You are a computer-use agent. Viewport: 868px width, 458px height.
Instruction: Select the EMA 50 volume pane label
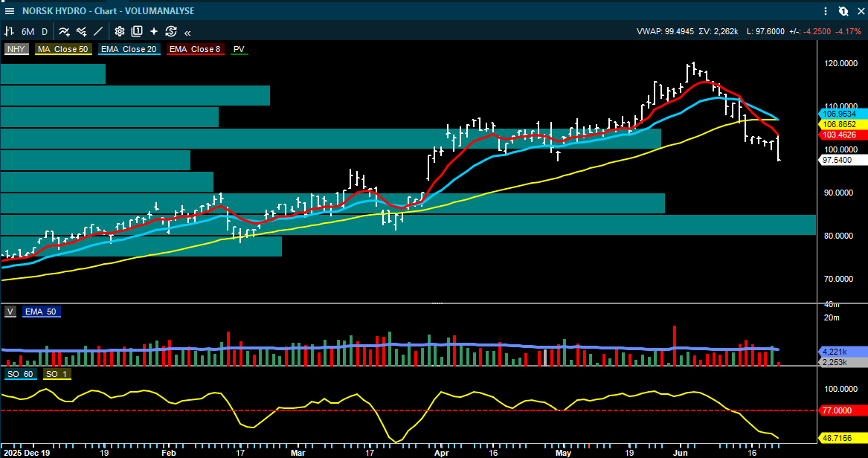[x=42, y=312]
